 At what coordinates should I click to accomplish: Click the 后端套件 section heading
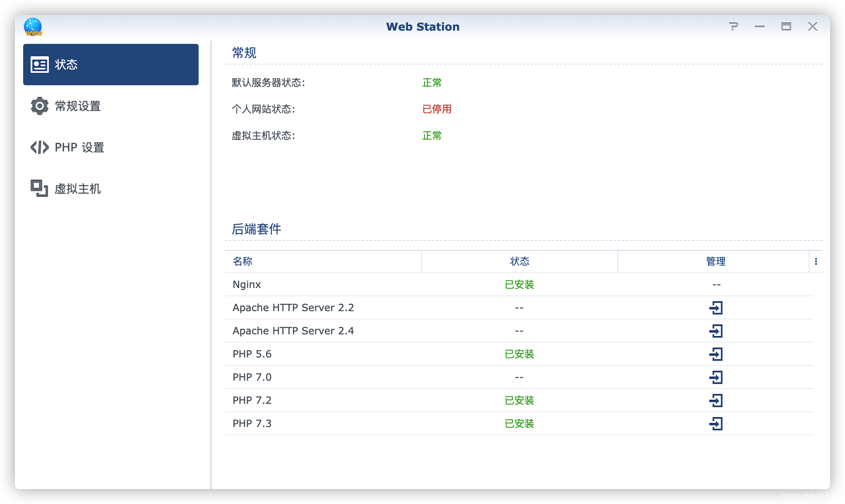(x=257, y=229)
